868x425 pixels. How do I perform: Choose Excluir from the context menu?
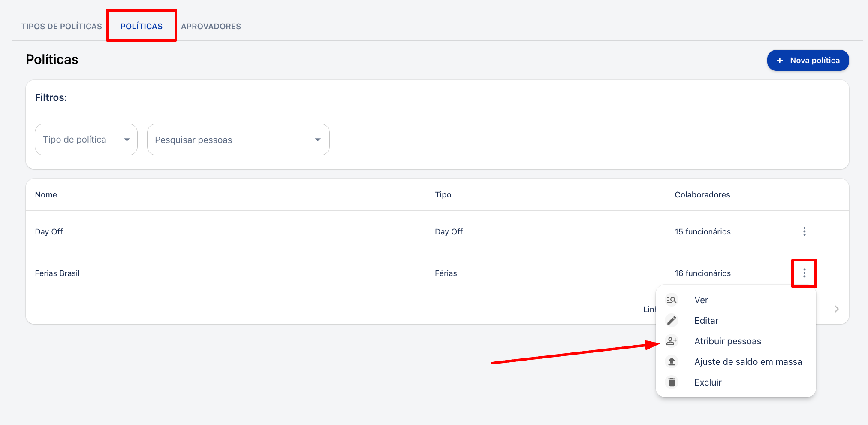point(736,382)
